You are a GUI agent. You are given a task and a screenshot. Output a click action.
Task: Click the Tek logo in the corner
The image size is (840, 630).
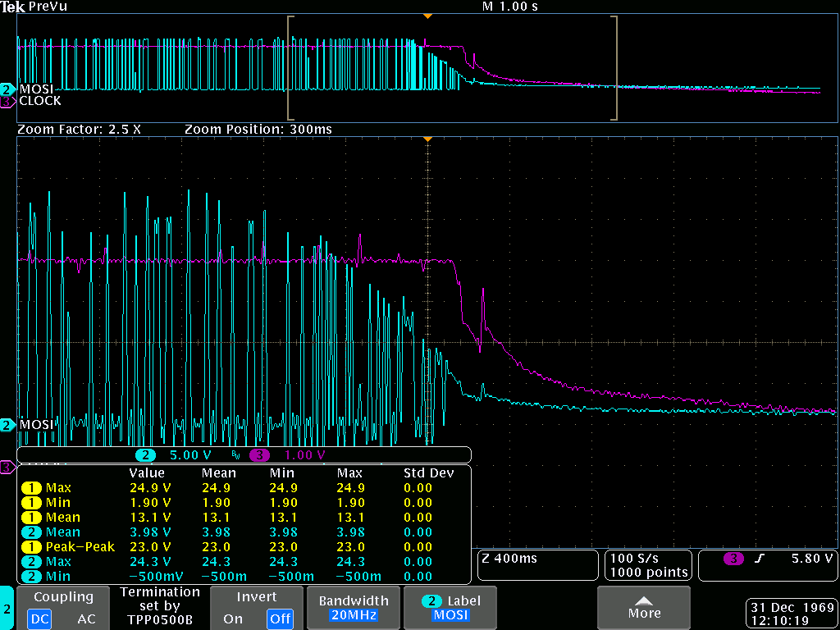click(x=13, y=7)
